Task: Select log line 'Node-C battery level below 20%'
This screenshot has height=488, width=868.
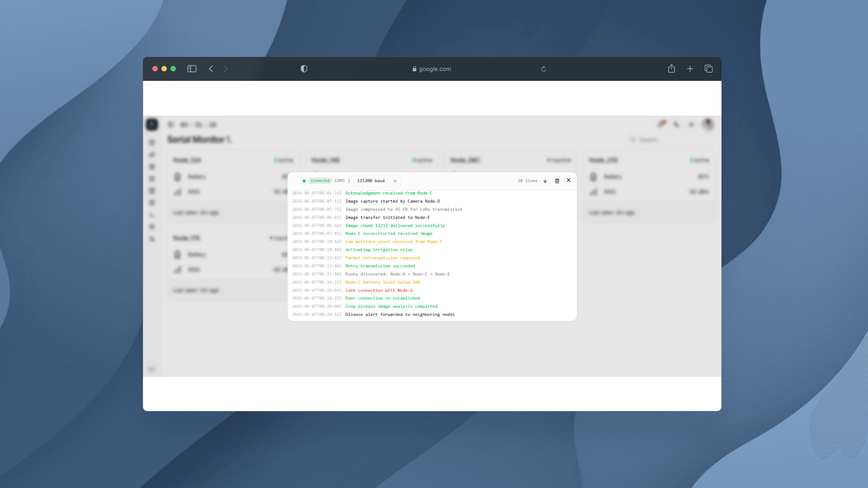Action: [x=382, y=282]
